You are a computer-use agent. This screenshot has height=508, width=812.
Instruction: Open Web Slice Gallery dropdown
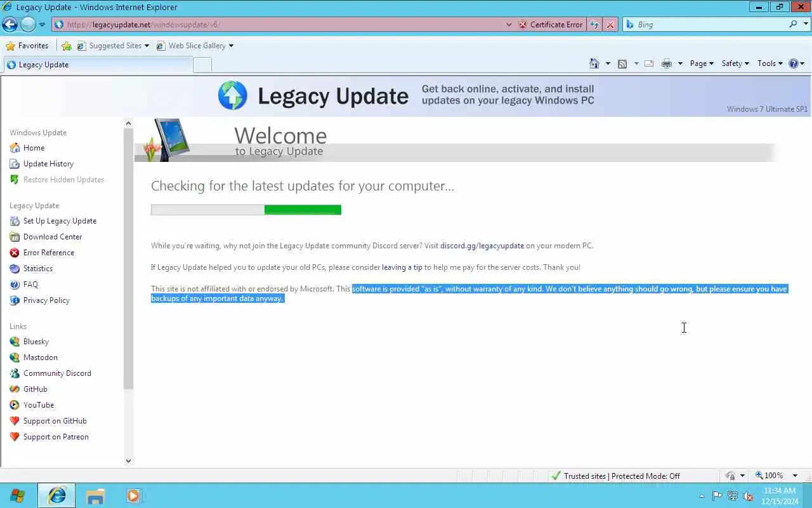195,46
